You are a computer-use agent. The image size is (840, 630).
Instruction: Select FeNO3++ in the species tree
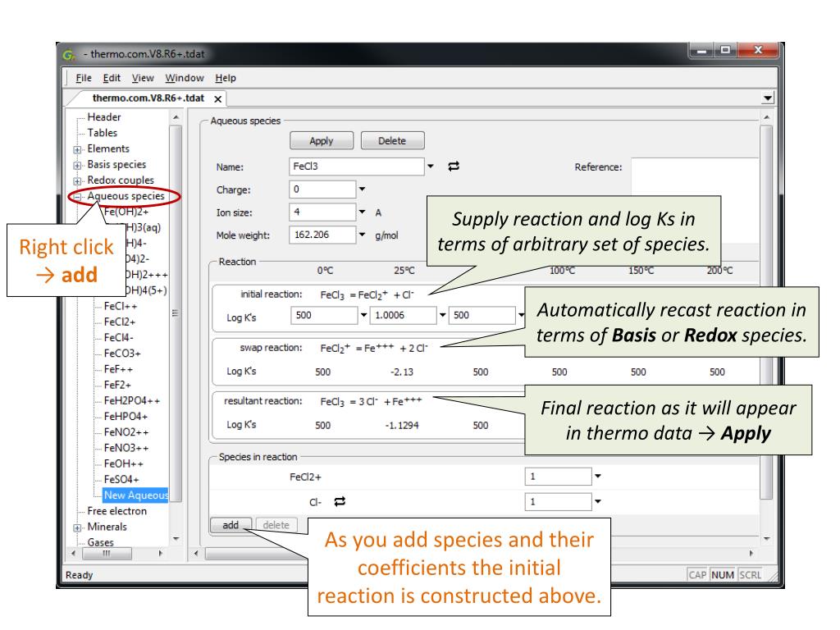tap(126, 448)
